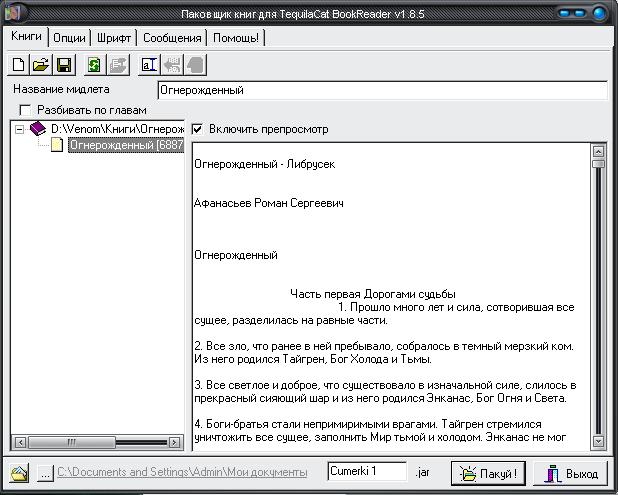
Task: Click the grayed-out page icon in toolbar
Action: [x=195, y=65]
